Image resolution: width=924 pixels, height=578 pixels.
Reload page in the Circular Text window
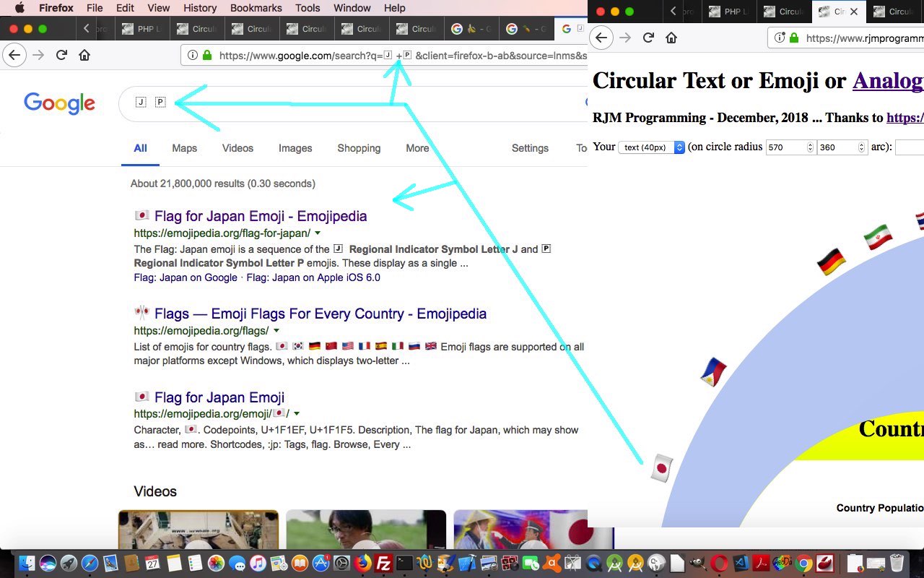tap(648, 38)
